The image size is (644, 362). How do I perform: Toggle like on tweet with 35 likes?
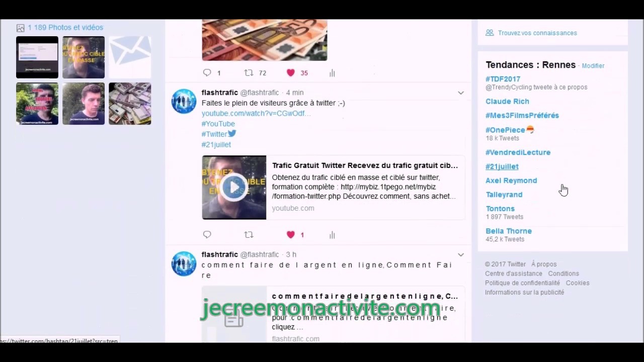291,73
